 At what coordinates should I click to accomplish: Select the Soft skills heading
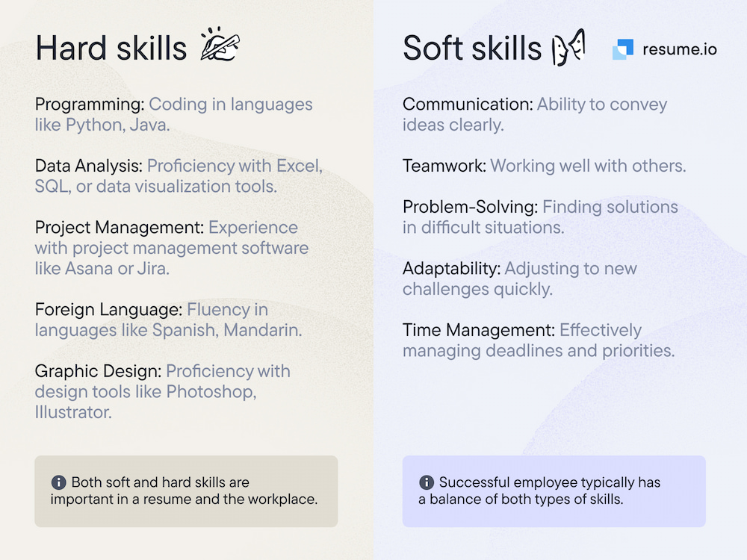[471, 49]
